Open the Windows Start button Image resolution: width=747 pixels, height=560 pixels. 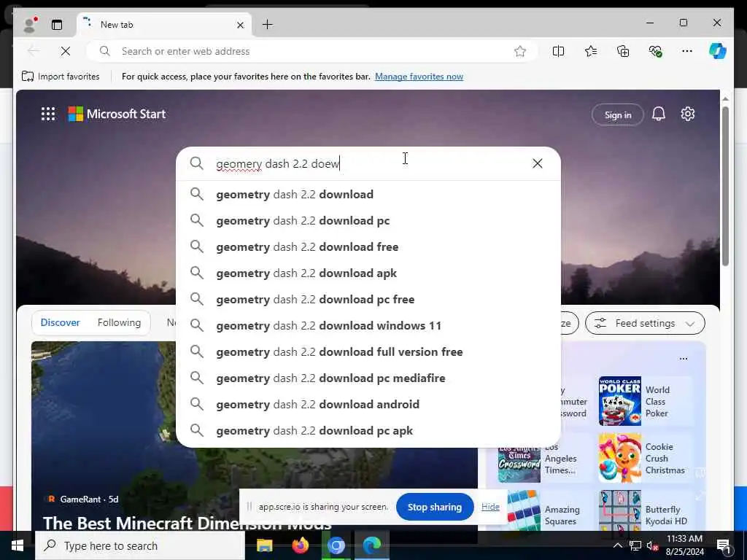(18, 545)
